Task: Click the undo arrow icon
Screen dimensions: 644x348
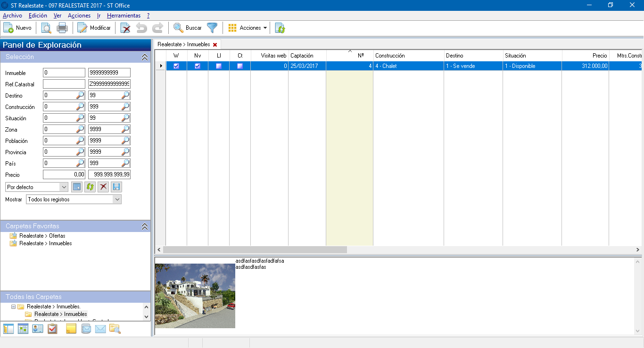Action: point(141,28)
